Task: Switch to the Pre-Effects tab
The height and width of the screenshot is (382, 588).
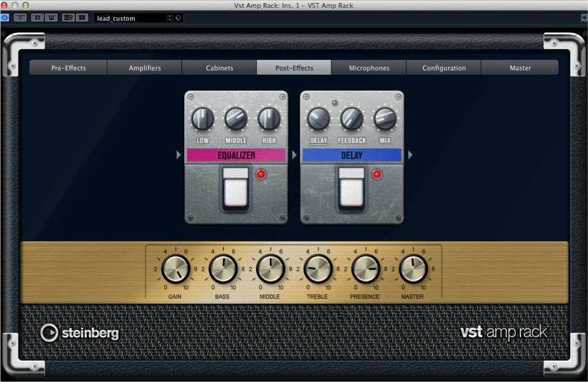Action: 68,68
